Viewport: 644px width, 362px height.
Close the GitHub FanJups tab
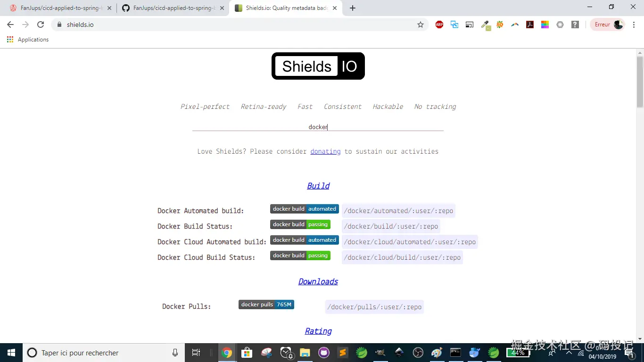pos(222,8)
